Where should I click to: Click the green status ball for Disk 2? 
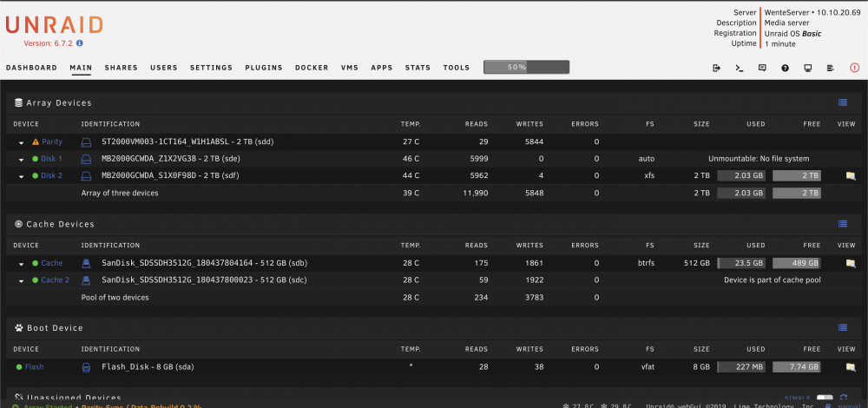(36, 176)
